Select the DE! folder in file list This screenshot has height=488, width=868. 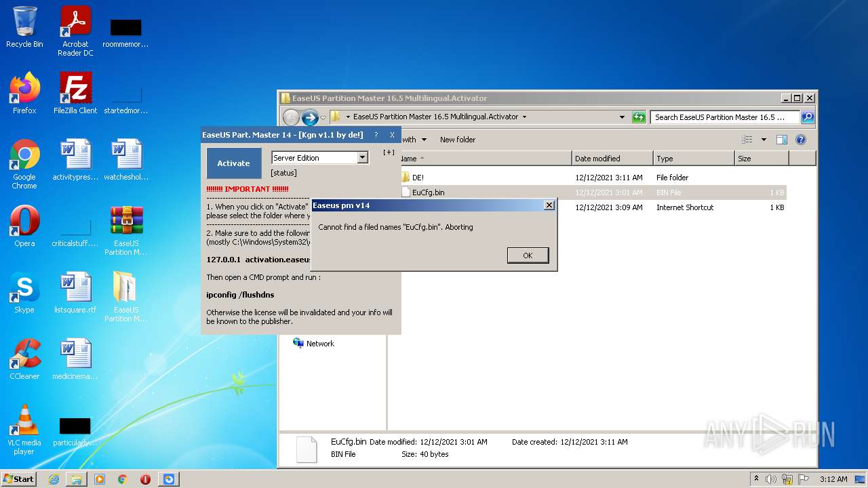pyautogui.click(x=418, y=178)
